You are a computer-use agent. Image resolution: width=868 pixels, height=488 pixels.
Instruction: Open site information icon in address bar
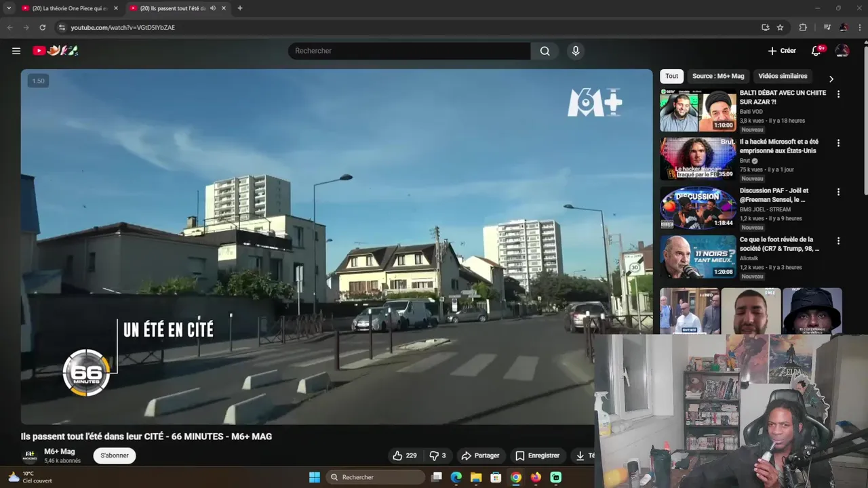[x=62, y=27]
